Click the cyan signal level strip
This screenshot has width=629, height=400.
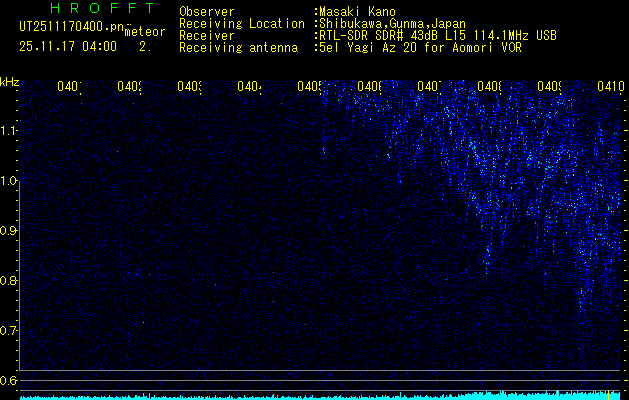tap(320, 396)
